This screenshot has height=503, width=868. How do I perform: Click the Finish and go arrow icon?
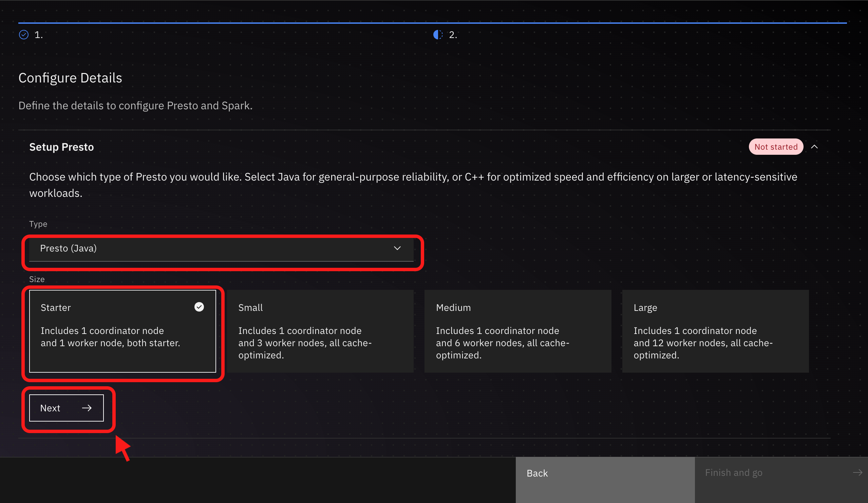coord(857,473)
